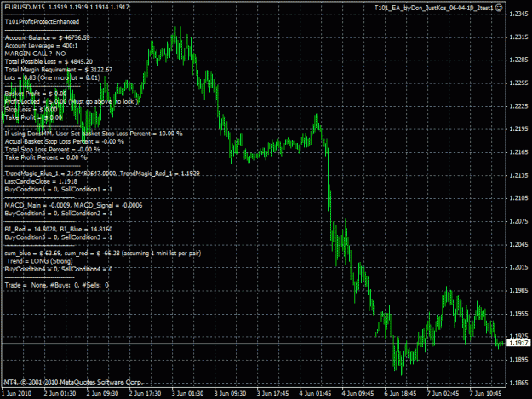
Task: Click the BuyCondition1 / SellCondition1 line
Action: (x=59, y=190)
